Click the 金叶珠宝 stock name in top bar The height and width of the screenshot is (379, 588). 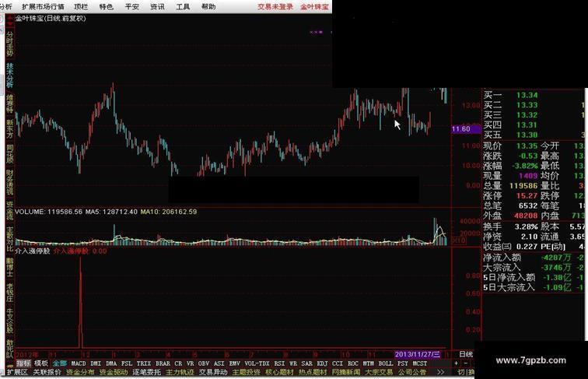[314, 7]
